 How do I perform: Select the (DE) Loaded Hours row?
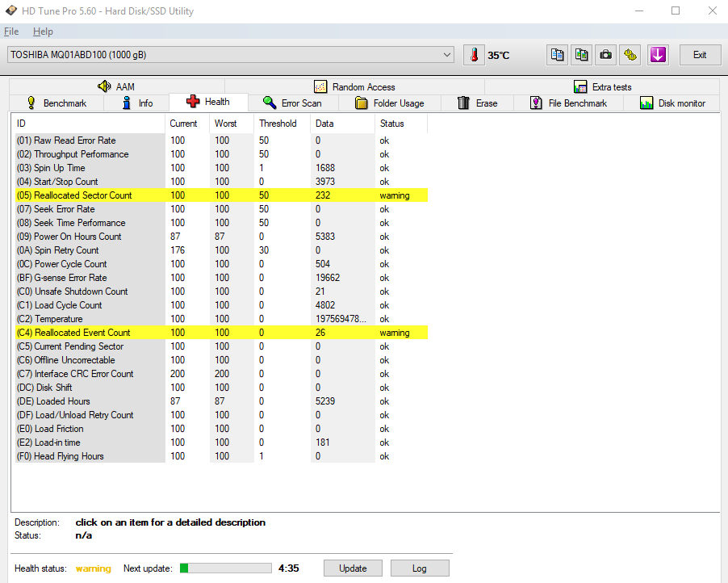pyautogui.click(x=221, y=401)
